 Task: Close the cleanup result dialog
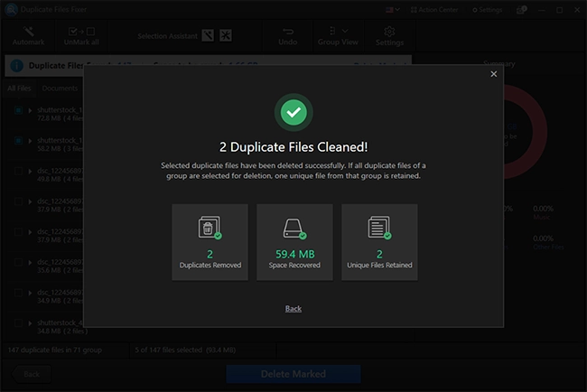(x=493, y=74)
